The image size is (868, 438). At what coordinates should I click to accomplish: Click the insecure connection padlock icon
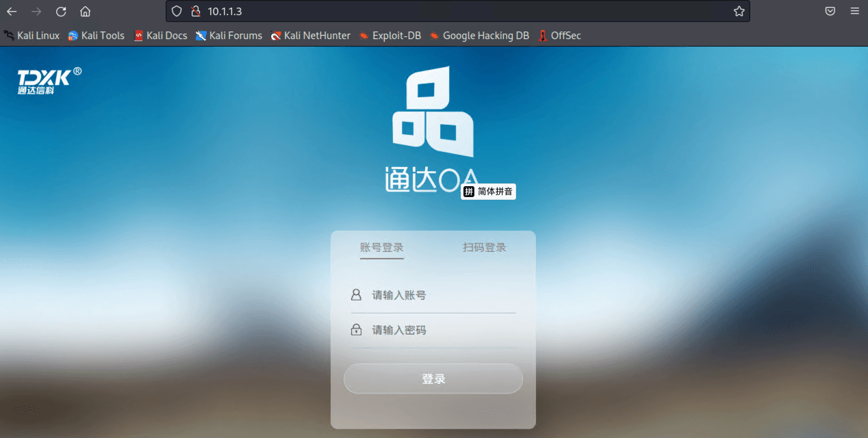point(195,11)
